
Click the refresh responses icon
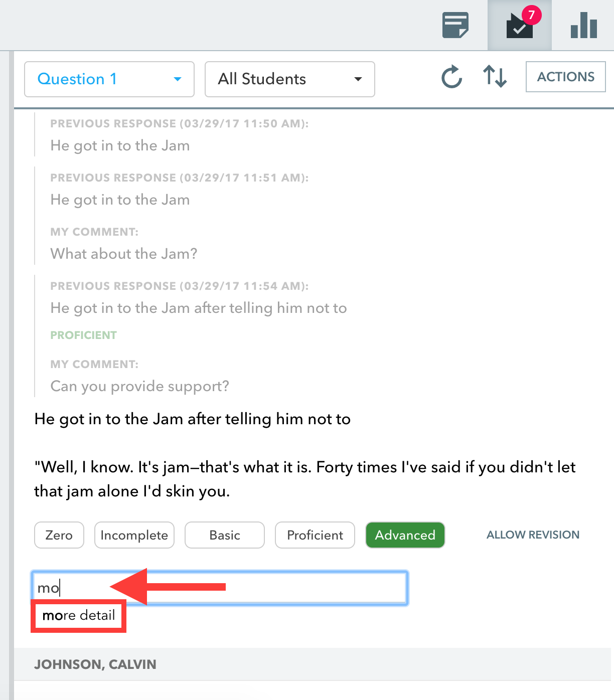pyautogui.click(x=451, y=77)
